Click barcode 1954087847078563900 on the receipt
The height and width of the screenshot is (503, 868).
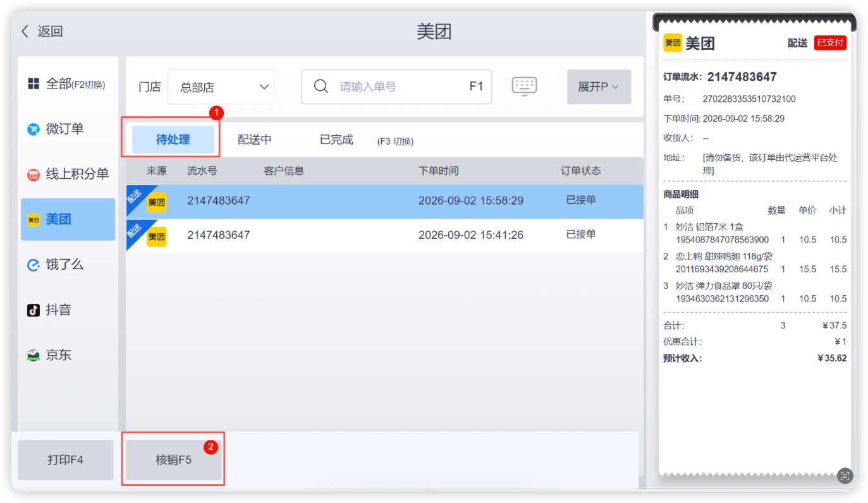(723, 240)
